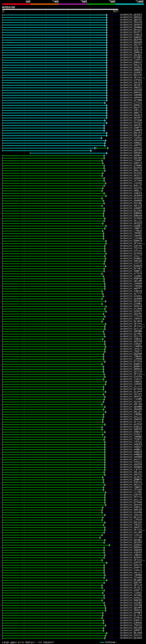Click label UniRef100_B9MAT8

[131, 241]
